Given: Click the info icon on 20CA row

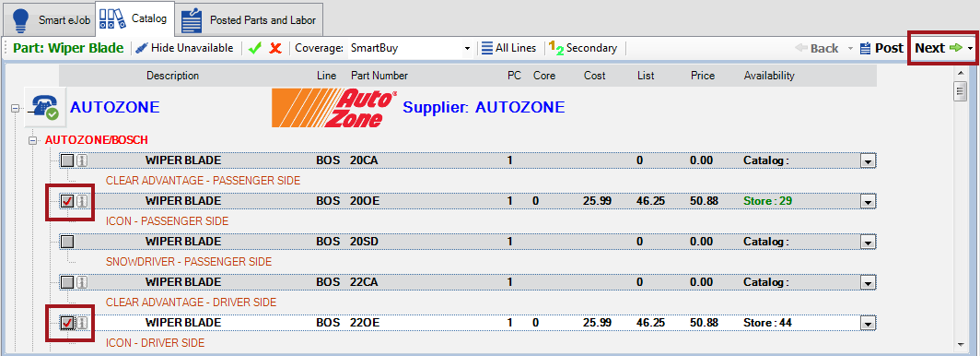Looking at the screenshot, I should [x=82, y=160].
